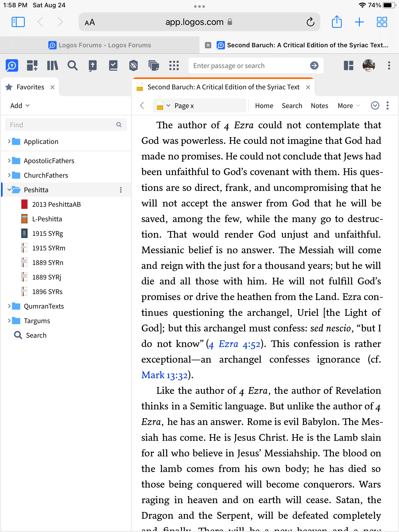
Task: Open the shield guides icon
Action: tap(134, 65)
